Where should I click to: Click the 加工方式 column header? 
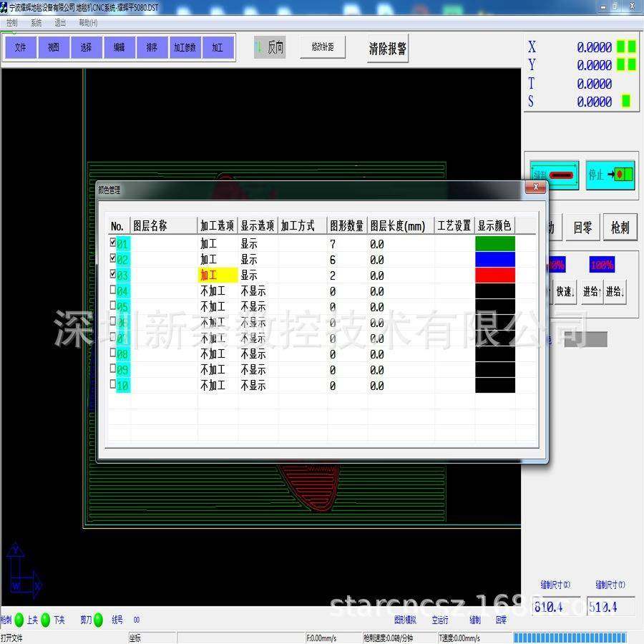pyautogui.click(x=302, y=225)
